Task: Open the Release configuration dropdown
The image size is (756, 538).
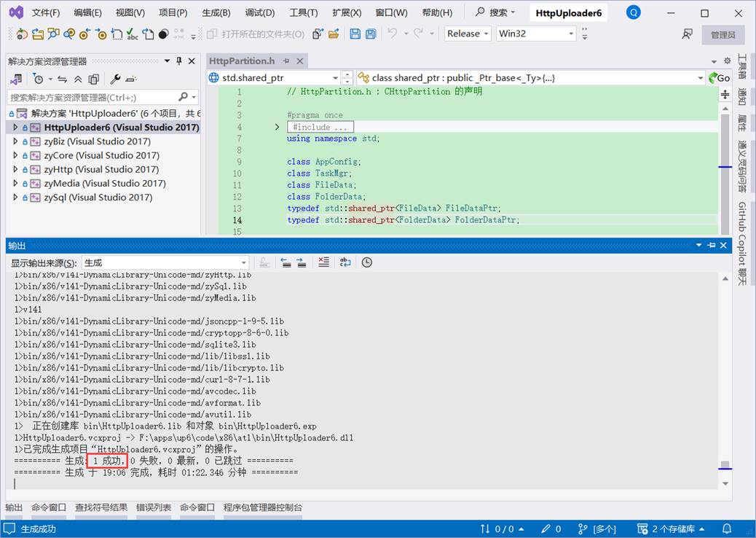Action: [468, 34]
